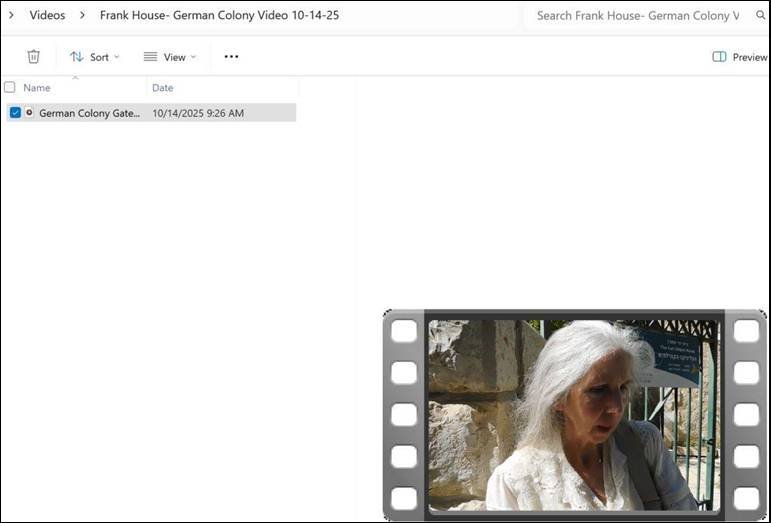The height and width of the screenshot is (523, 771).
Task: Click the Preview pane icon
Action: pyautogui.click(x=719, y=57)
